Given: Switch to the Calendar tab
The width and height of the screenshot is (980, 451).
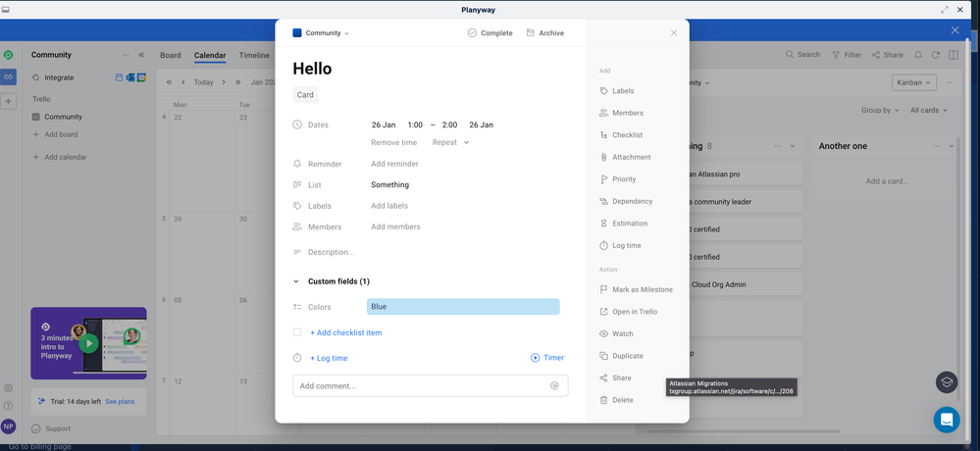Looking at the screenshot, I should pos(210,55).
